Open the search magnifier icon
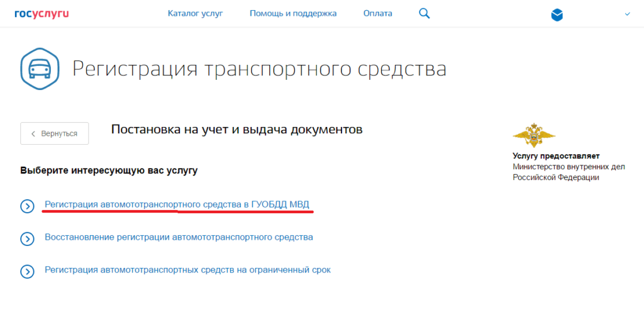Viewport: 644px width, 329px height. pyautogui.click(x=425, y=14)
